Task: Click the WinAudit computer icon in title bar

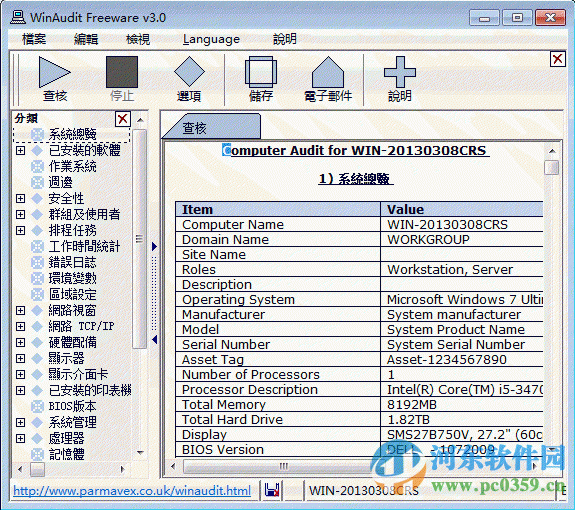Action: coord(18,17)
